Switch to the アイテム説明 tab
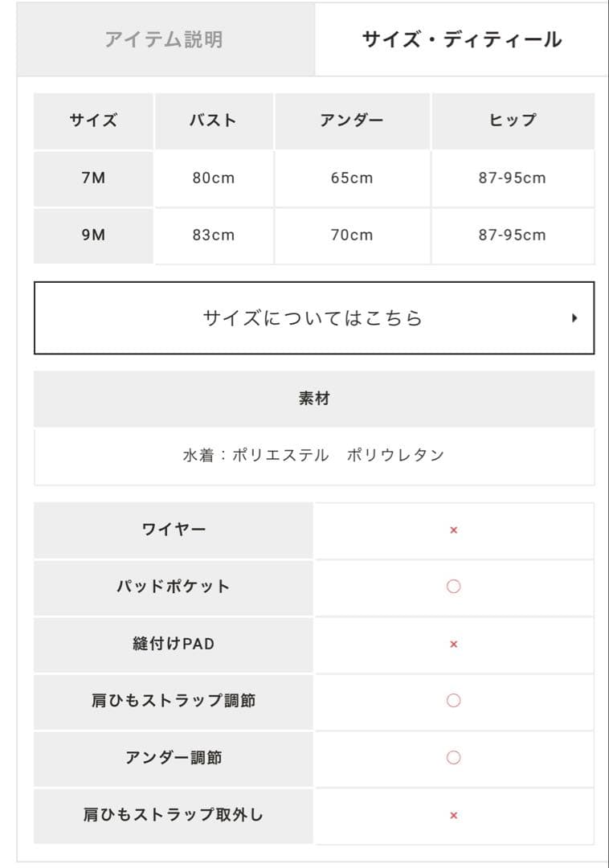This screenshot has height=868, width=609. click(166, 39)
